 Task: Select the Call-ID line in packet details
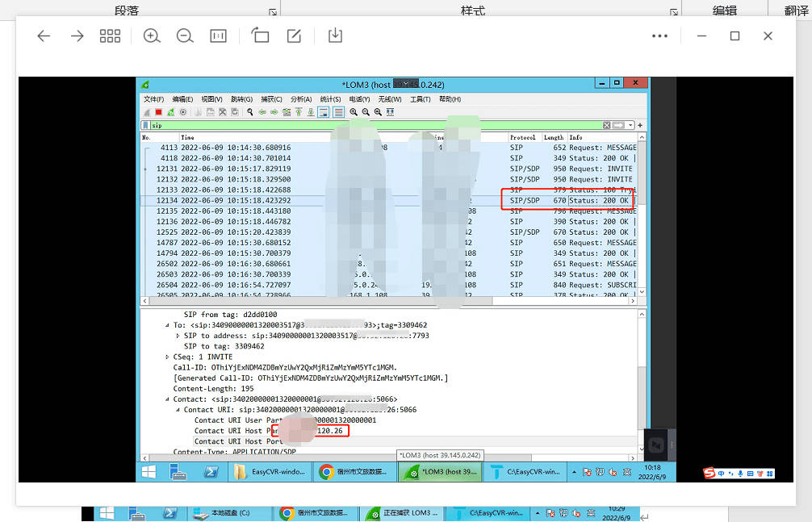point(285,368)
